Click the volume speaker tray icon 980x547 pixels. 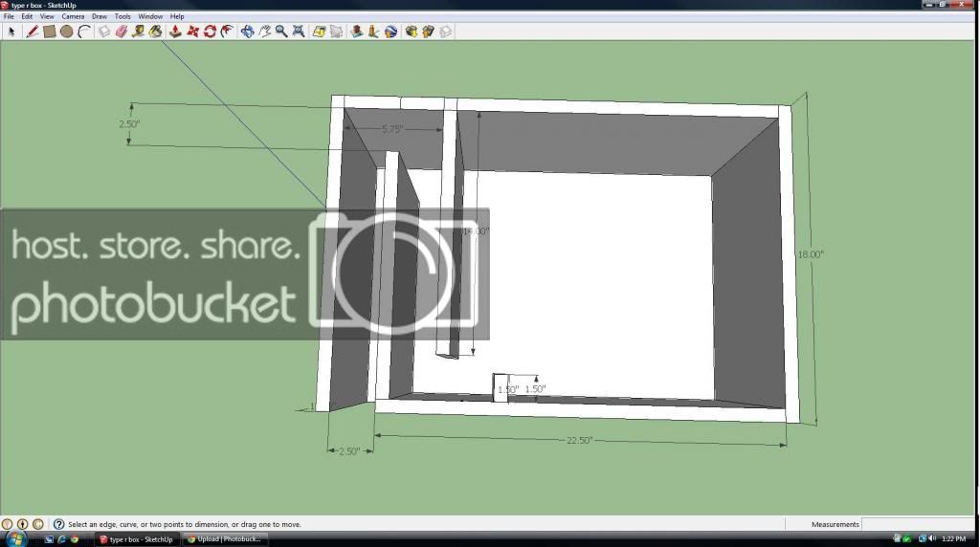coord(932,539)
